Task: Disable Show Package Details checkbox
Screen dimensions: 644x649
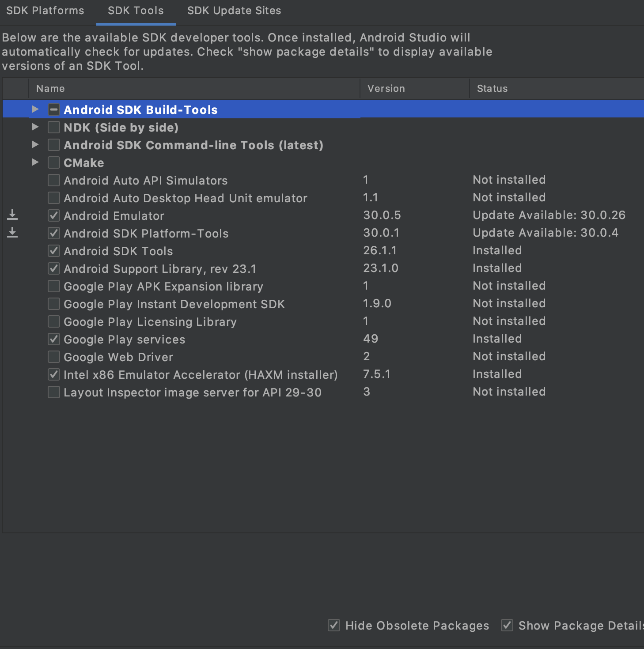Action: click(507, 625)
